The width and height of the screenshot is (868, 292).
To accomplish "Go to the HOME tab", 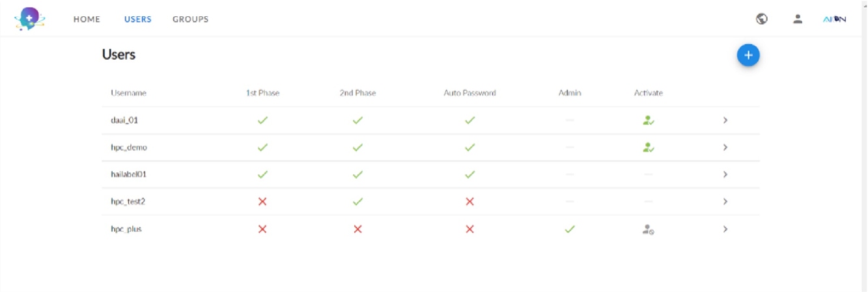I will point(87,19).
